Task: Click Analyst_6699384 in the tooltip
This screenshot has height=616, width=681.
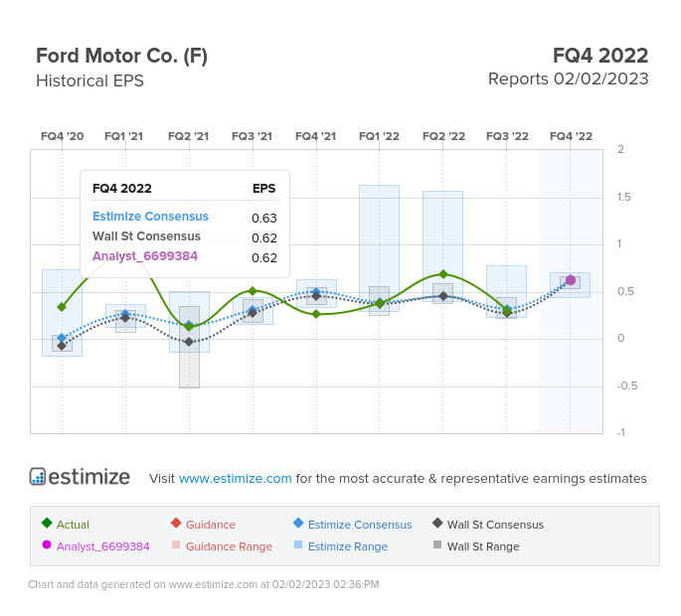Action: point(145,256)
